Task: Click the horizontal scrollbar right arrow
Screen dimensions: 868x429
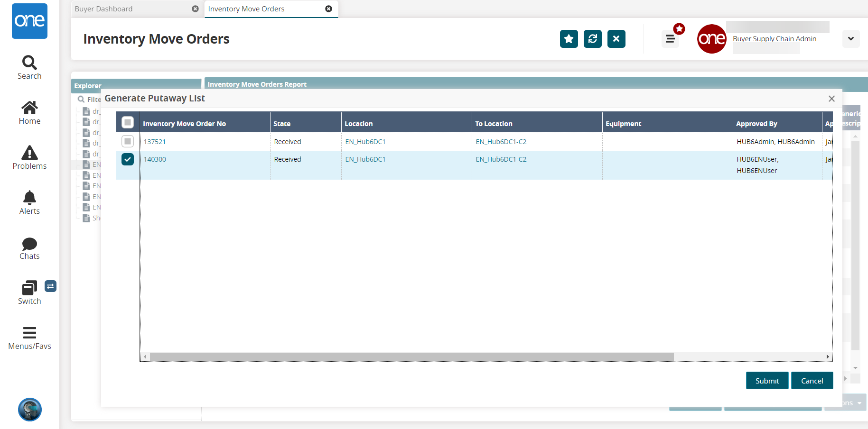Action: 828,356
